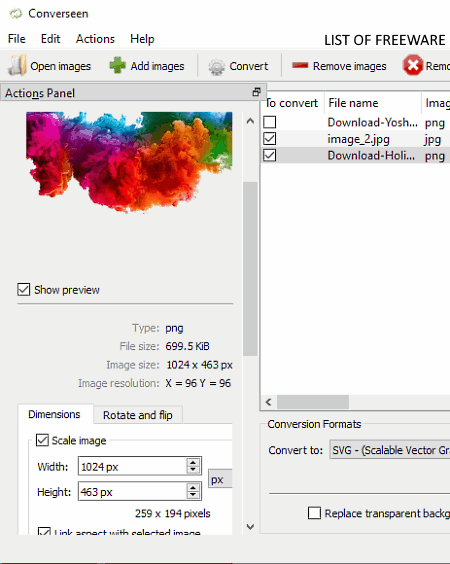This screenshot has width=450, height=564.
Task: Click the Height input field
Action: [132, 491]
